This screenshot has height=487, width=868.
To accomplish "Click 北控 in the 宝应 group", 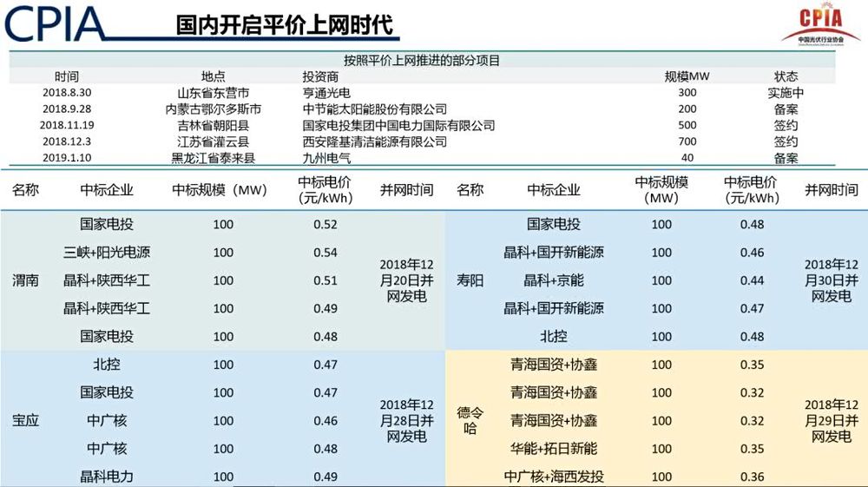I will (106, 364).
